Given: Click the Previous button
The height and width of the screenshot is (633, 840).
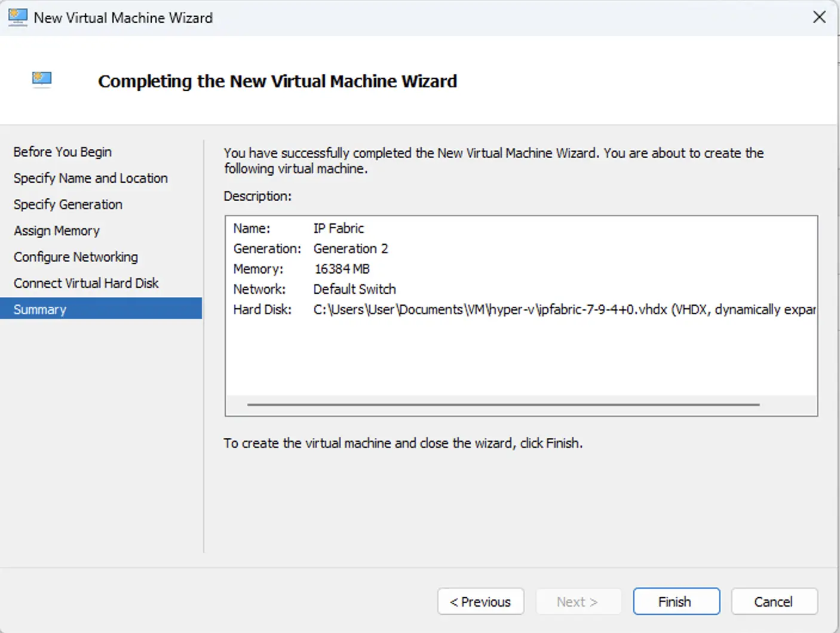Looking at the screenshot, I should 480,601.
